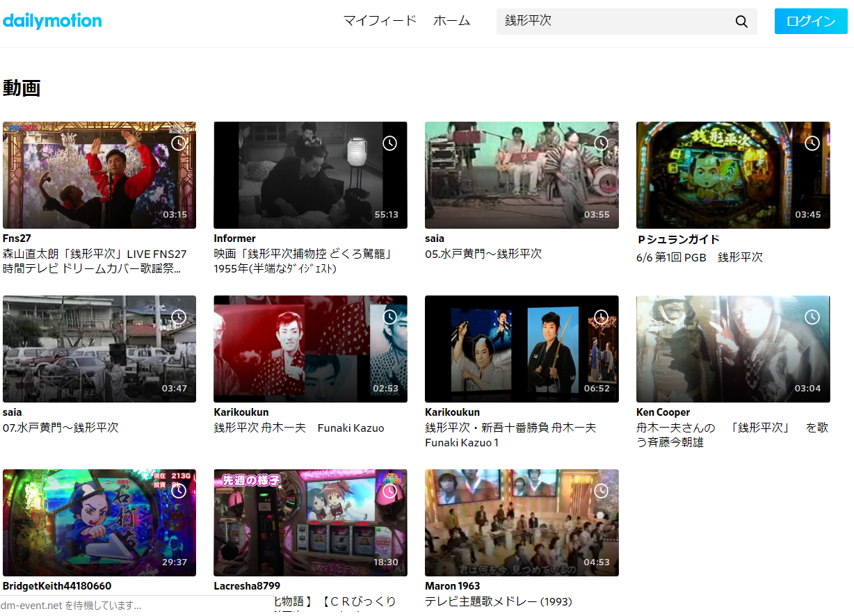Visit Lacresha8799 channel
The width and height of the screenshot is (854, 616).
point(247,586)
